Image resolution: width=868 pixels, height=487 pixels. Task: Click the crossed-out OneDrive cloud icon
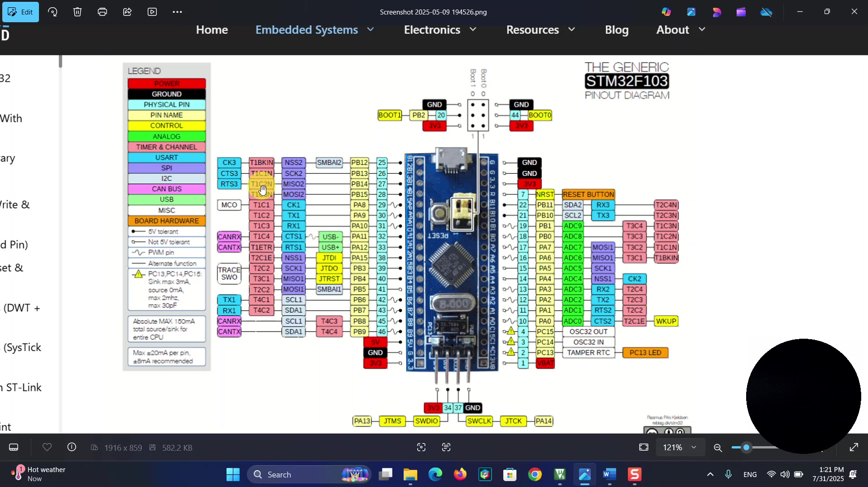tap(767, 12)
